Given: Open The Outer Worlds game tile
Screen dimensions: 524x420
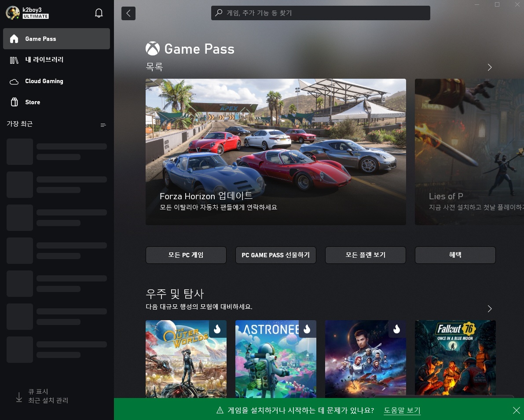Looking at the screenshot, I should (x=186, y=359).
